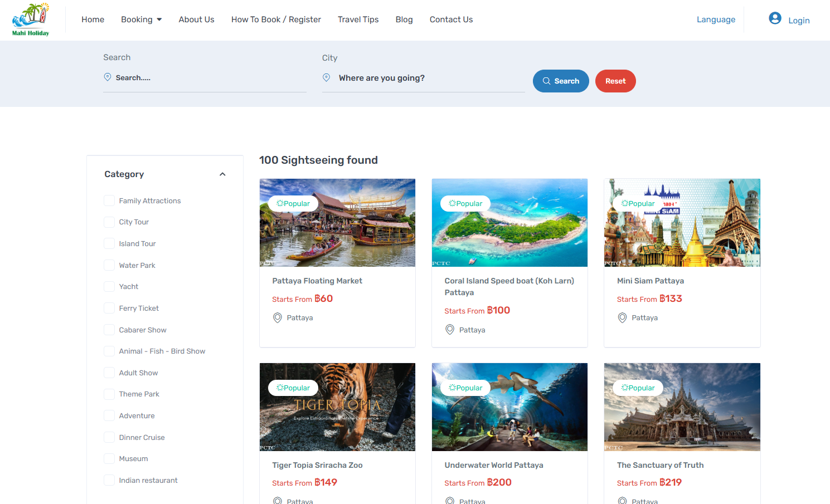Click the Popular badge on Mini Siam Pattaya
The height and width of the screenshot is (504, 830).
point(637,203)
